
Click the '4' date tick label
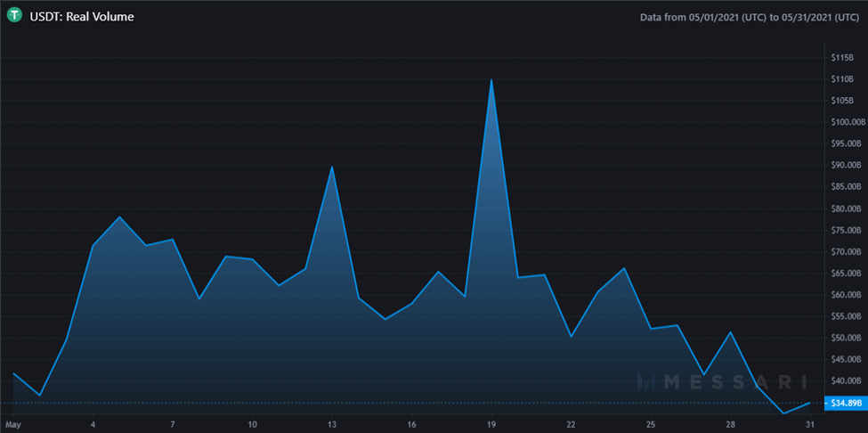click(93, 423)
